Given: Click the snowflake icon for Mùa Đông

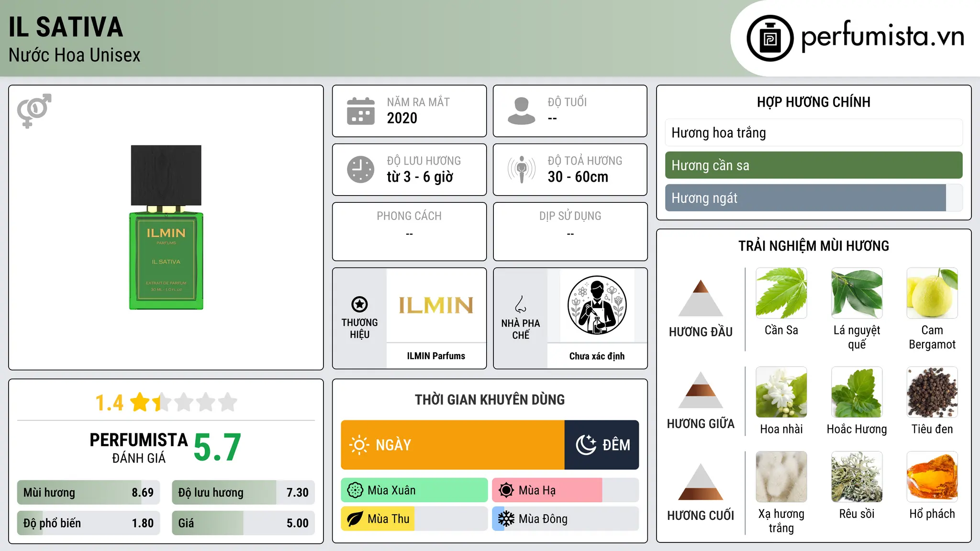Looking at the screenshot, I should [x=506, y=519].
